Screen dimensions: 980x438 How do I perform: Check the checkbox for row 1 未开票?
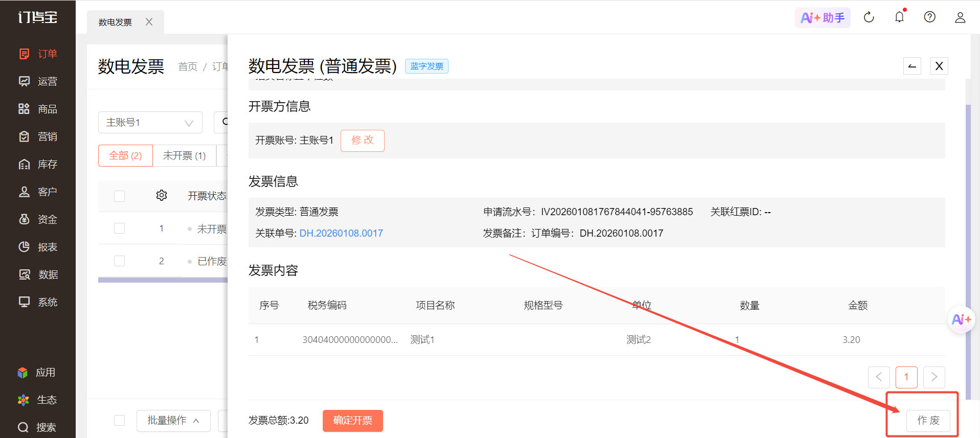pyautogui.click(x=120, y=228)
